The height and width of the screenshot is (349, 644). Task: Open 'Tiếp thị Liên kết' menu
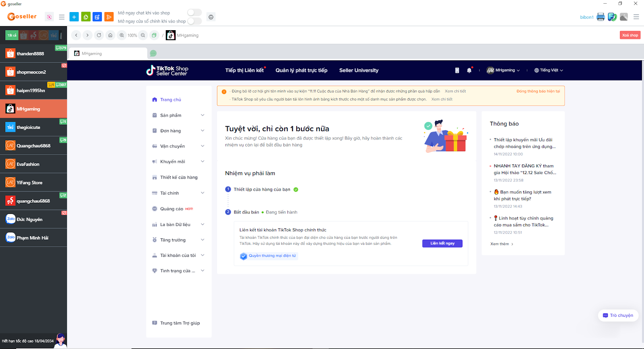(244, 70)
